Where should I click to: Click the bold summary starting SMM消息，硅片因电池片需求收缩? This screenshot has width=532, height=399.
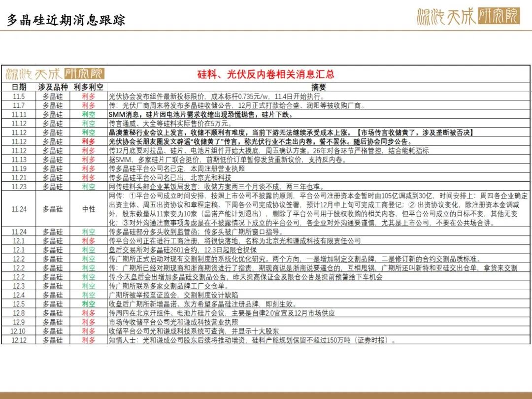201,115
